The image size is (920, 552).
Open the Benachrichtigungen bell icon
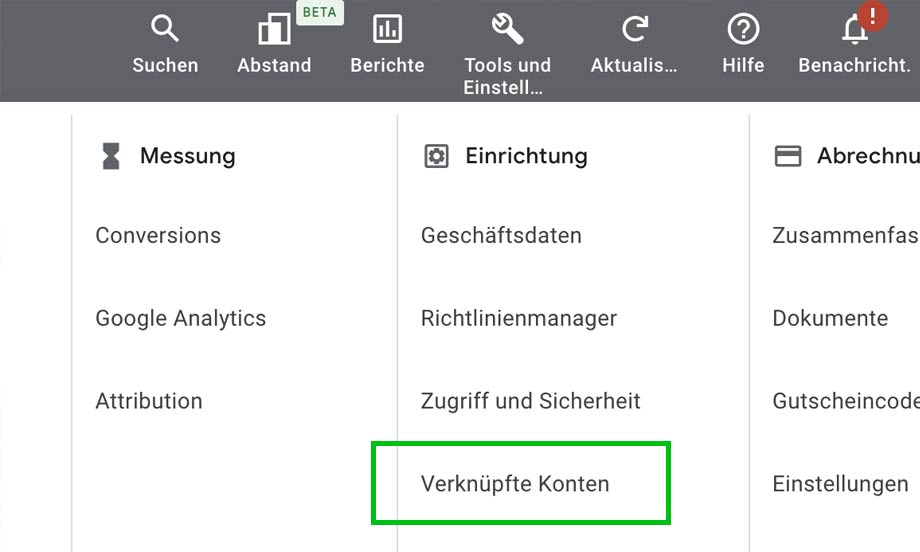point(853,31)
